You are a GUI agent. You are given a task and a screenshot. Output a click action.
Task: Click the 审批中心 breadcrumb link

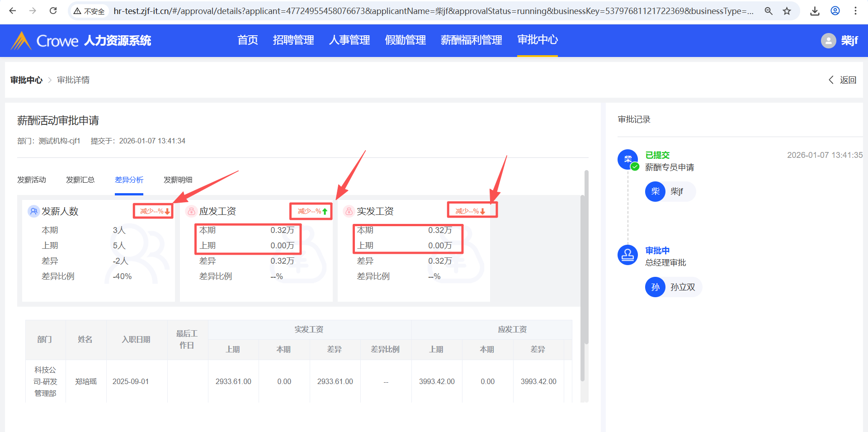click(26, 80)
